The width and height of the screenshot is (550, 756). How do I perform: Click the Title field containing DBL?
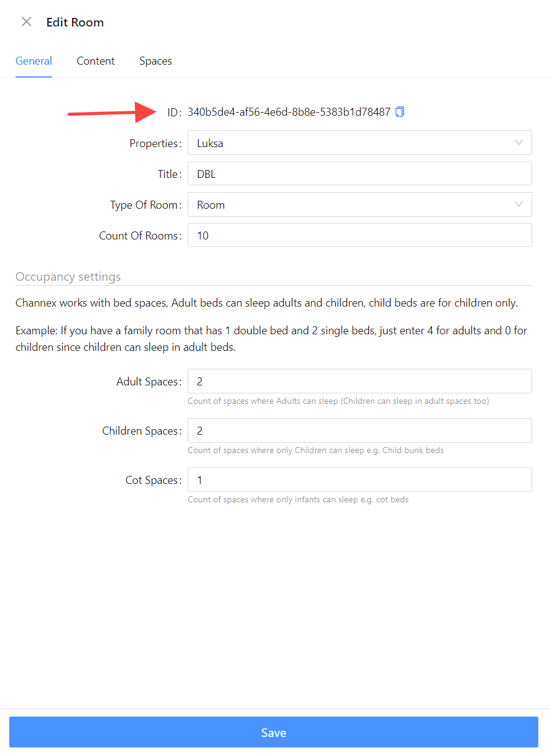click(x=359, y=174)
